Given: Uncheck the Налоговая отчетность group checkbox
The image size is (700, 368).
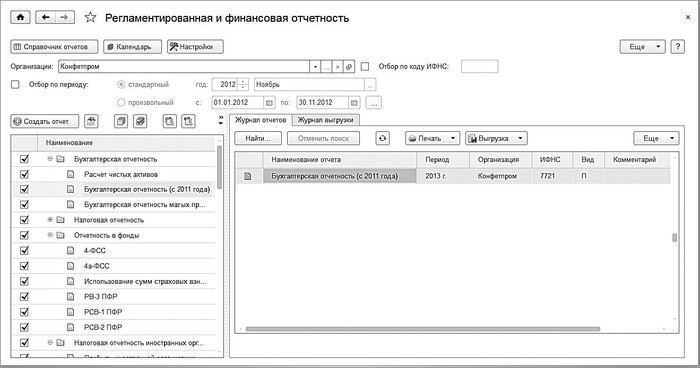Looking at the screenshot, I should tap(25, 220).
